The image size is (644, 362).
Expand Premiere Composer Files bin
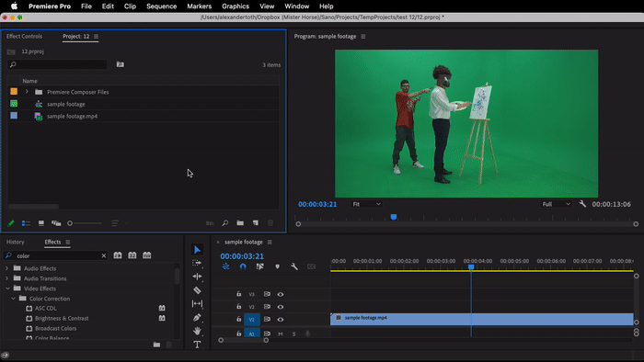pyautogui.click(x=27, y=92)
